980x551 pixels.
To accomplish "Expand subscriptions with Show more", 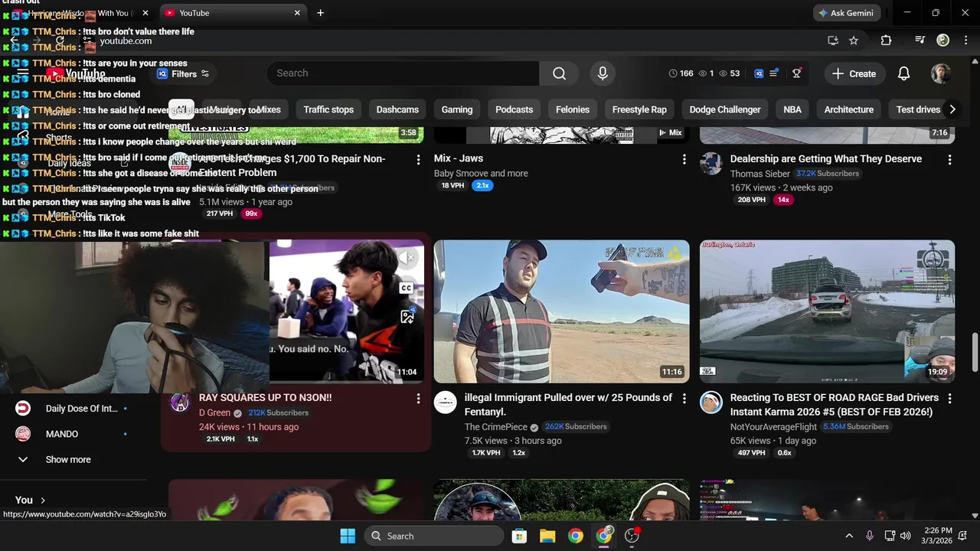I will 68,459.
